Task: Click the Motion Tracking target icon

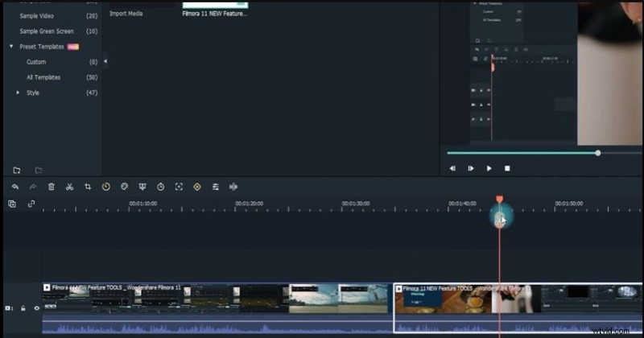Action: coord(179,187)
